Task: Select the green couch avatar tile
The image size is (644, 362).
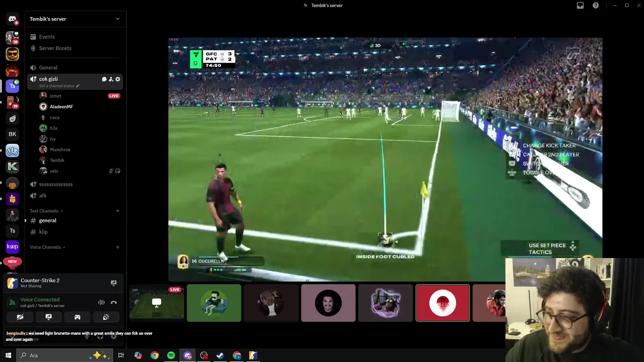Action: point(214,303)
